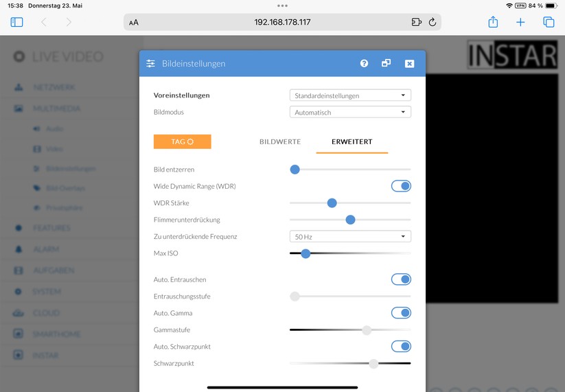Tap the address bar showing 192.168.178.117
565x392 pixels.
click(282, 22)
